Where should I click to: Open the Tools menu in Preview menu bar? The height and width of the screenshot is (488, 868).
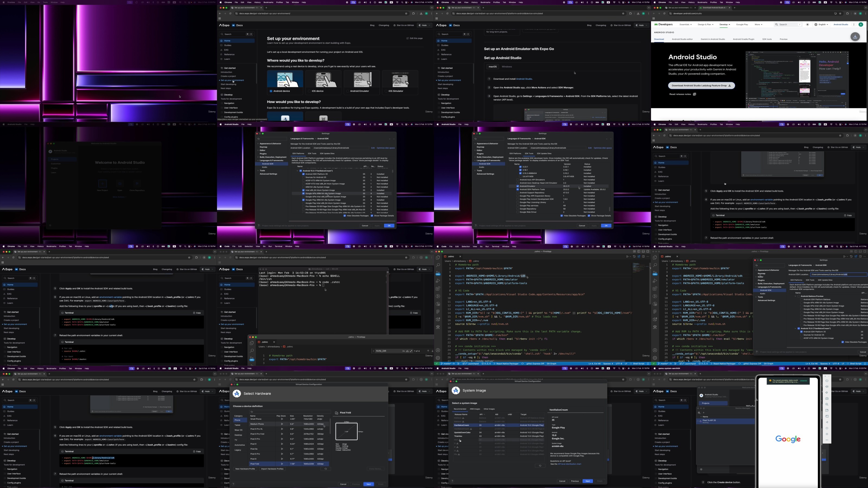[x=45, y=2]
